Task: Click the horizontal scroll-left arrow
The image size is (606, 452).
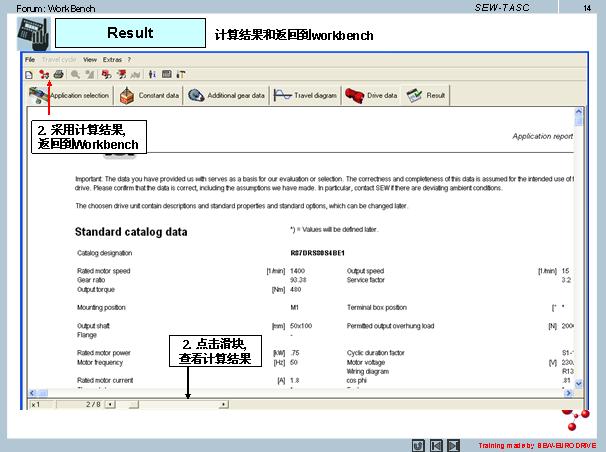Action: pyautogui.click(x=32, y=393)
